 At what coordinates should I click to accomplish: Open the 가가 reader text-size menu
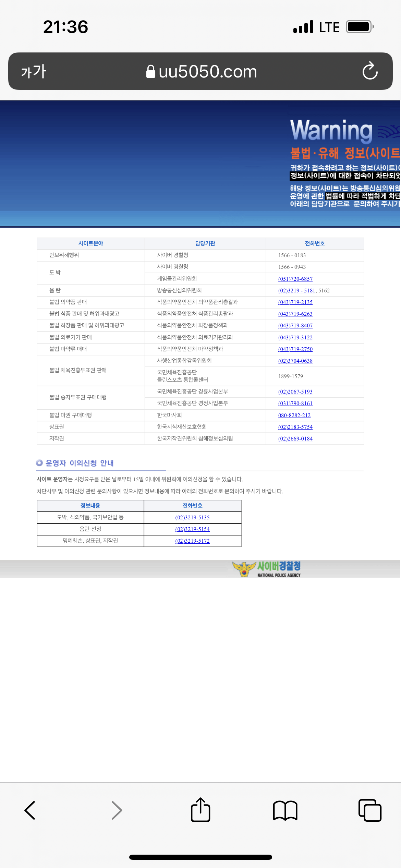34,71
